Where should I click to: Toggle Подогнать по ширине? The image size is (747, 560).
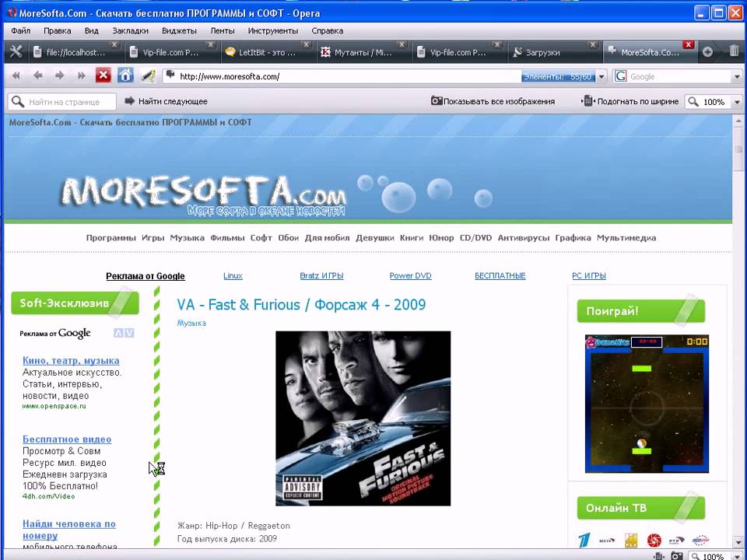coord(631,101)
